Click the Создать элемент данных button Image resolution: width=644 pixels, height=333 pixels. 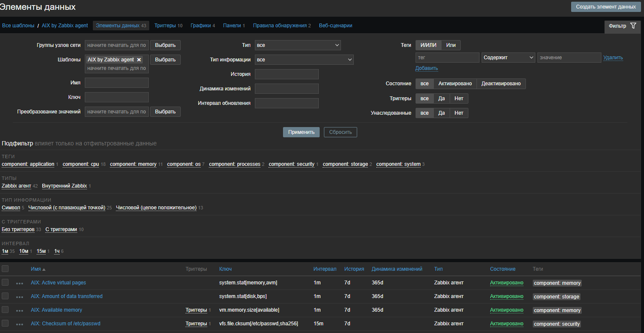(606, 7)
